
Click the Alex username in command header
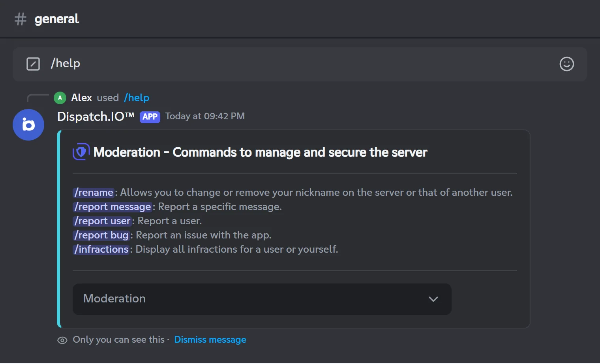click(x=81, y=98)
